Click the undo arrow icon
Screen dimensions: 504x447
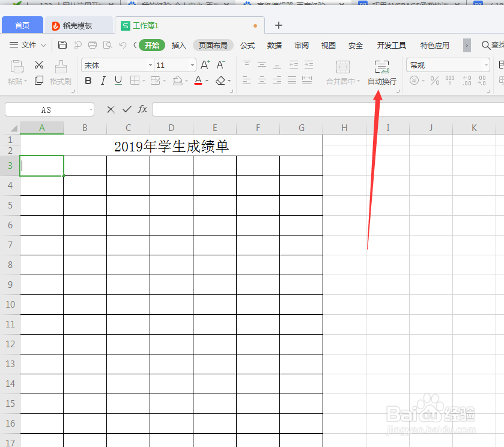click(x=123, y=44)
